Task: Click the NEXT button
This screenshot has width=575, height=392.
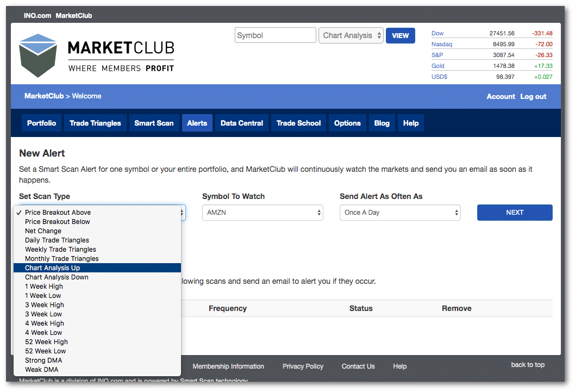Action: 515,213
